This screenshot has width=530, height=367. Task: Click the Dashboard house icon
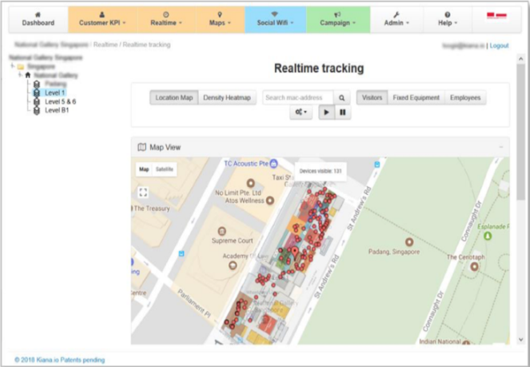[x=38, y=15]
